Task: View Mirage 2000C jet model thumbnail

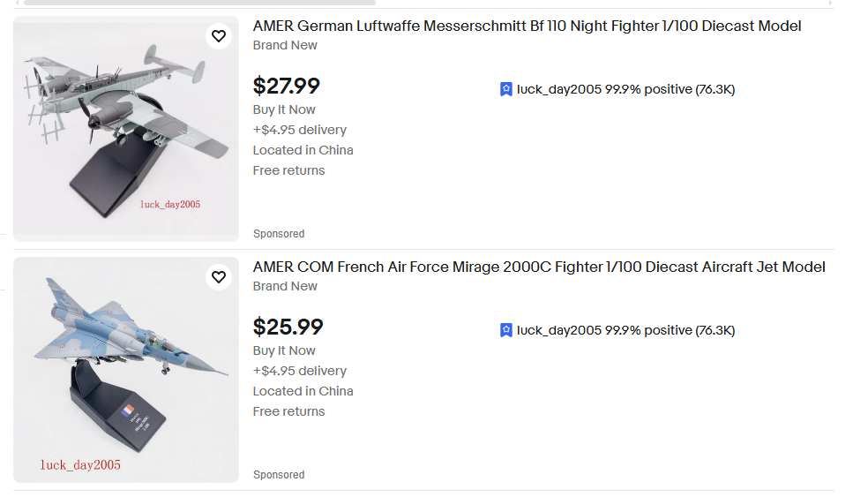Action: [125, 370]
